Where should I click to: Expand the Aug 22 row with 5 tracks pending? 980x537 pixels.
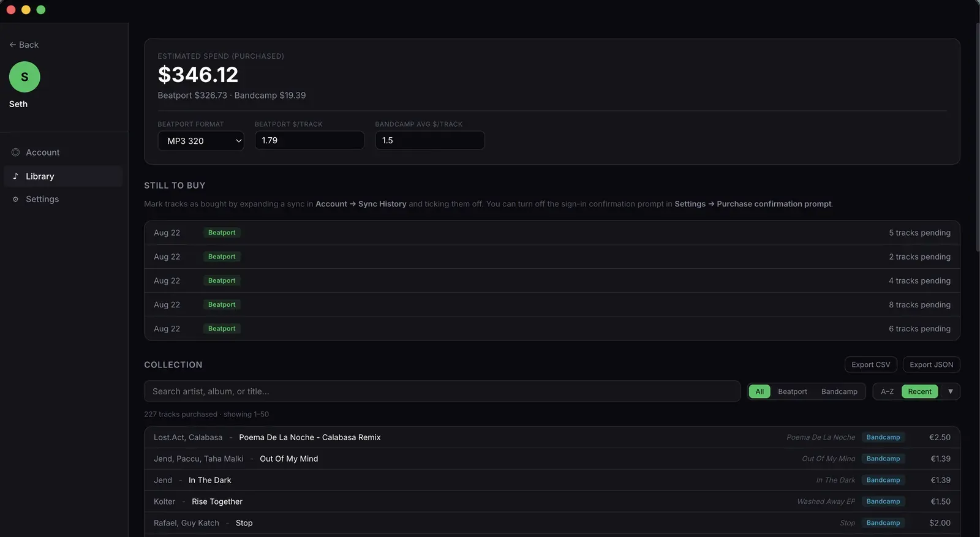point(552,233)
